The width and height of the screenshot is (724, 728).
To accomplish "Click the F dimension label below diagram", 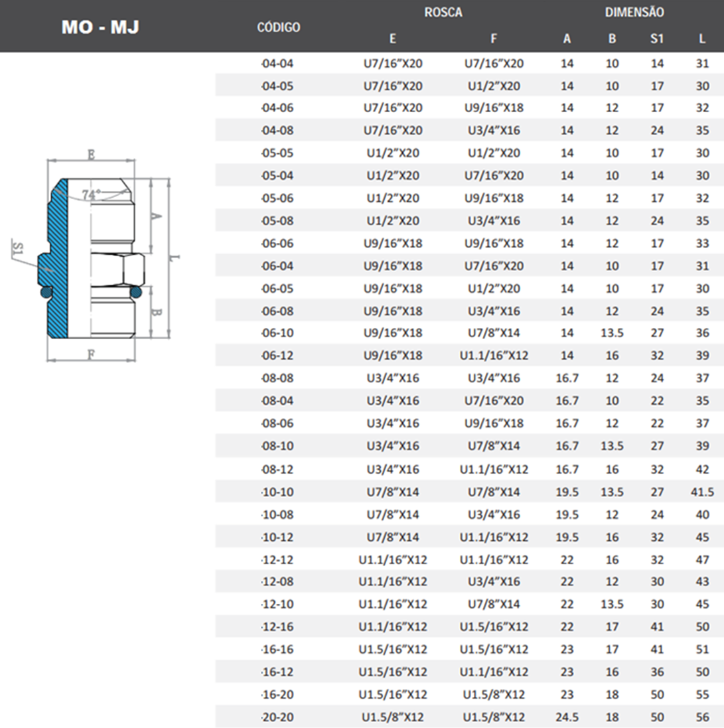I will tap(90, 354).
